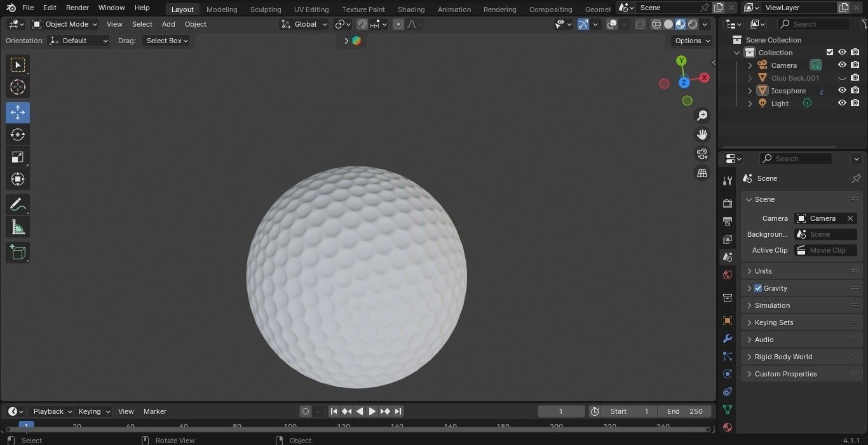Clear the Camera field with X button
This screenshot has height=445, width=868.
850,218
